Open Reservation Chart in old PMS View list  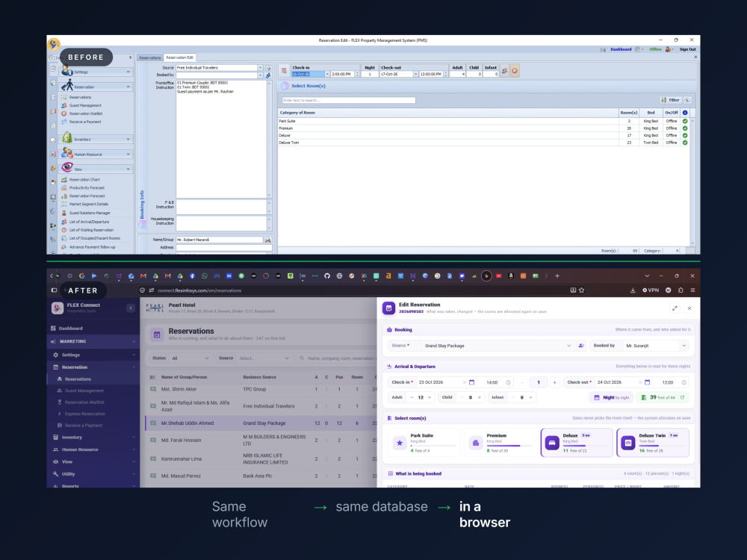click(x=84, y=179)
